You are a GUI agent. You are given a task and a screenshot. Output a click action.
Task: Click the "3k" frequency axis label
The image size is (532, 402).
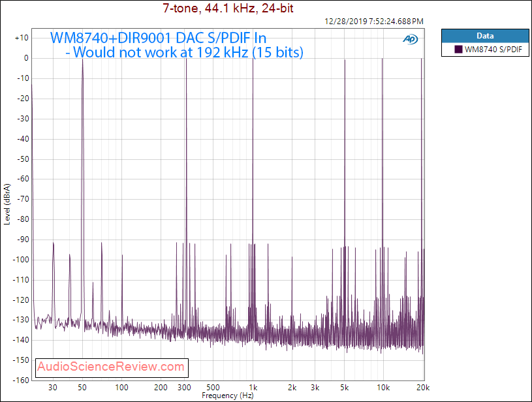[315, 388]
